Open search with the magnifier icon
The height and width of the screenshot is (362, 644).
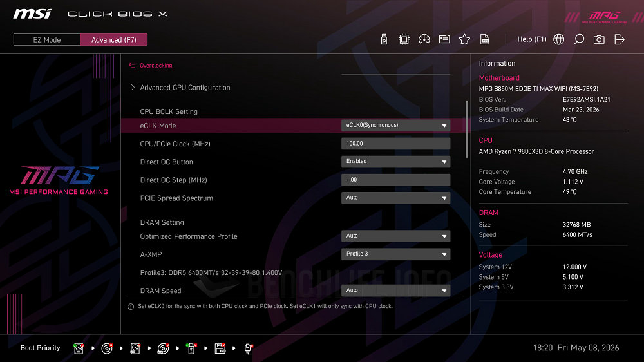(x=579, y=39)
